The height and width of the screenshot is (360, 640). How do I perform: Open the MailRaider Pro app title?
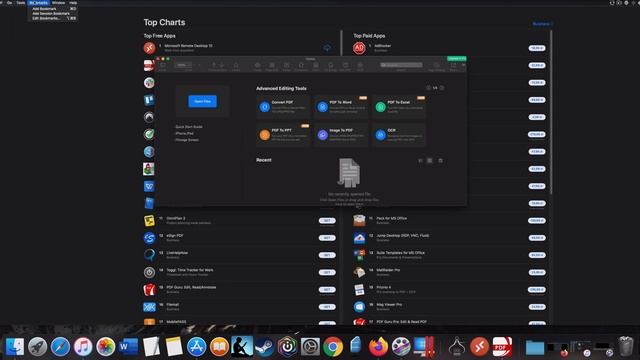point(388,270)
